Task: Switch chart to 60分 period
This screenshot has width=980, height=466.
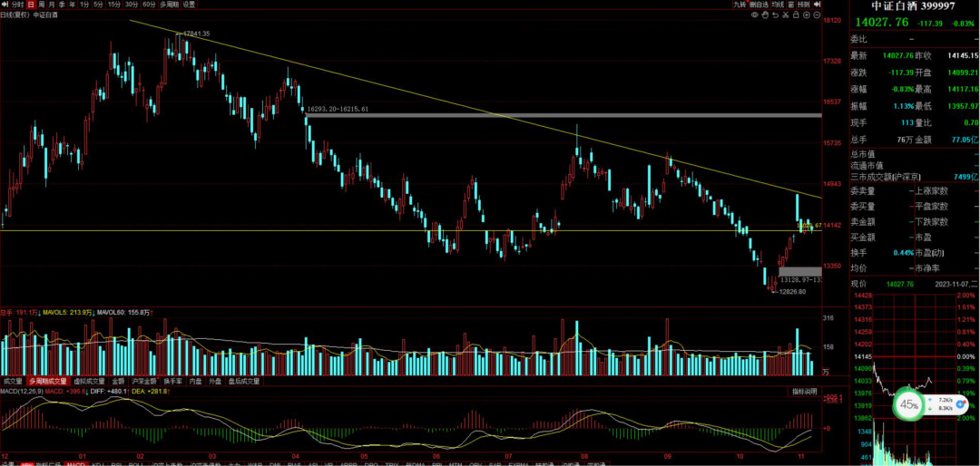Action: click(149, 5)
